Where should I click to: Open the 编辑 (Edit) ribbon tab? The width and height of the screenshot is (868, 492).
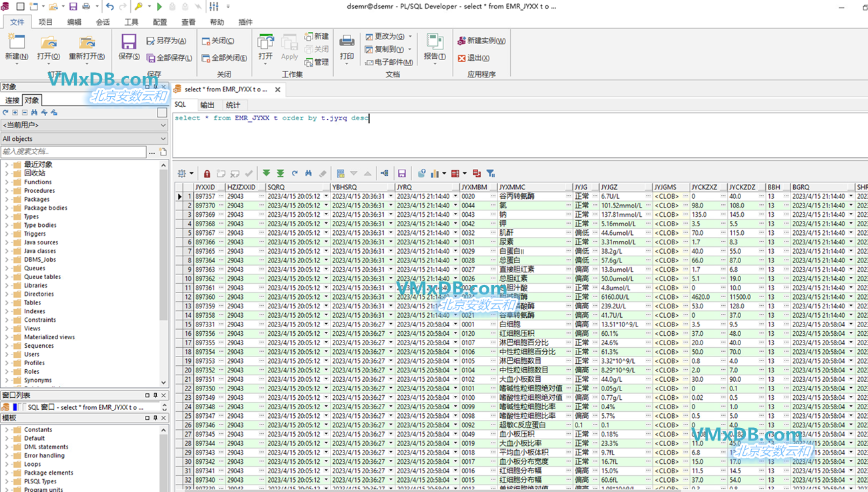(74, 22)
